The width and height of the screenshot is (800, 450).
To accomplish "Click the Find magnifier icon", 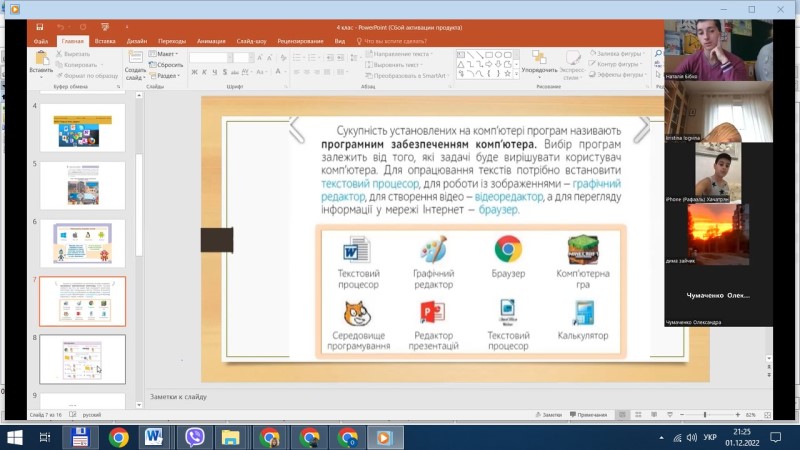I will (x=658, y=54).
